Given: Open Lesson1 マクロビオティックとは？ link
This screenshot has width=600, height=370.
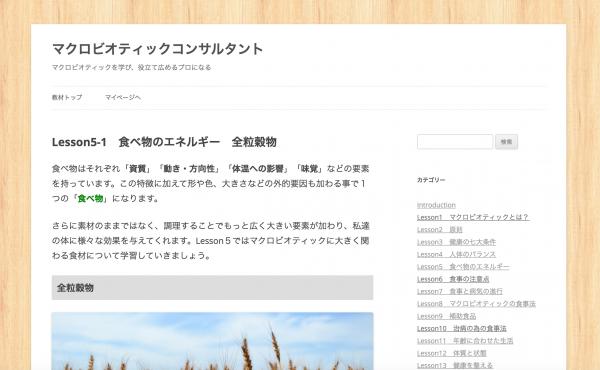Looking at the screenshot, I should (x=473, y=217).
